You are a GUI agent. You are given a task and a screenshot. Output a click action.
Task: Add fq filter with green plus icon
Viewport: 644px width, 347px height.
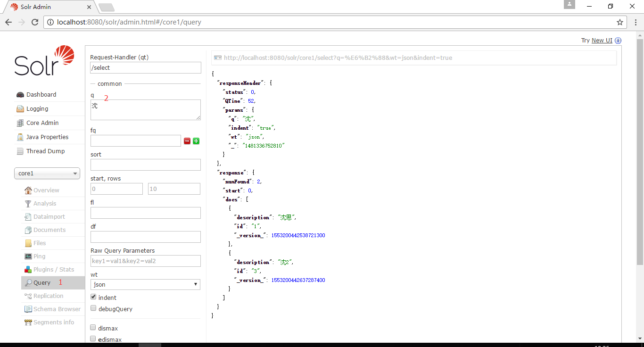(x=196, y=141)
